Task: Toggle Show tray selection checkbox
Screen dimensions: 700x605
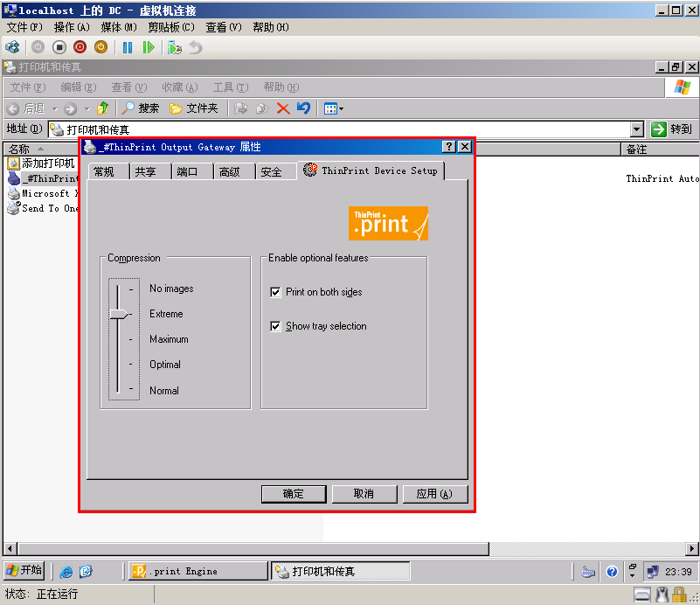Action: click(x=275, y=326)
